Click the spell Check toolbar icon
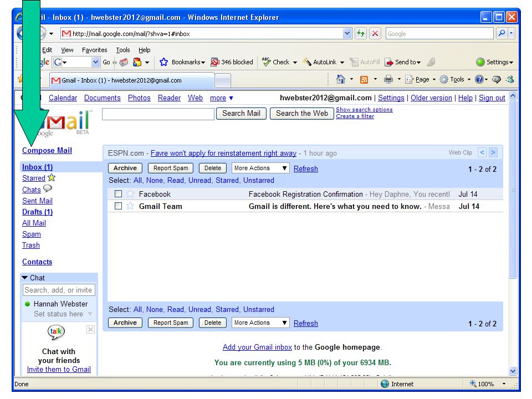The width and height of the screenshot is (532, 399). point(267,62)
